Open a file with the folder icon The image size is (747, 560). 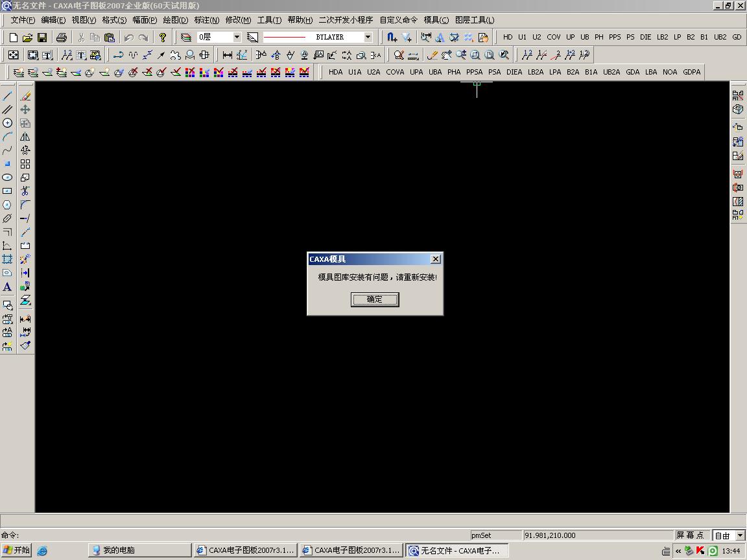click(x=28, y=37)
